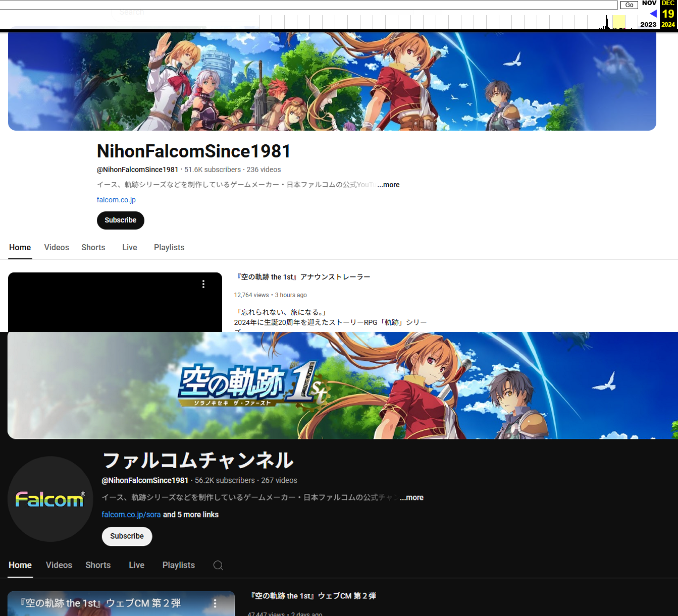The image size is (678, 616).
Task: Click '51.6K subscribers' text
Action: click(213, 170)
